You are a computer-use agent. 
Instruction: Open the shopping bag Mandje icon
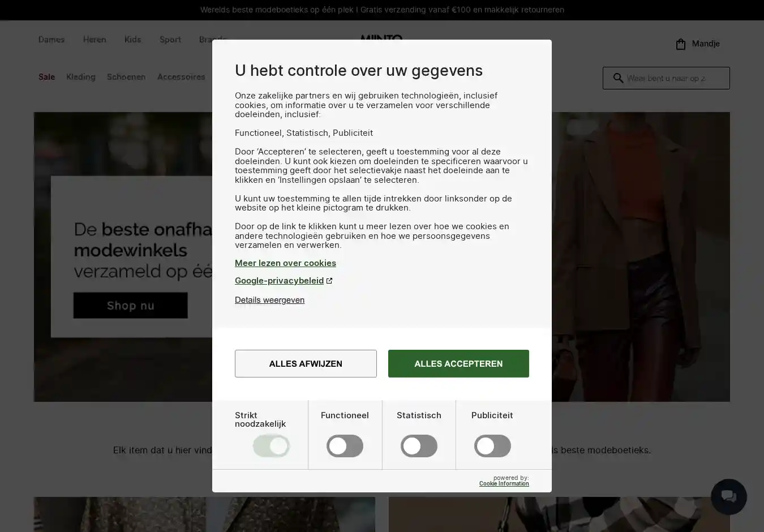(x=681, y=44)
